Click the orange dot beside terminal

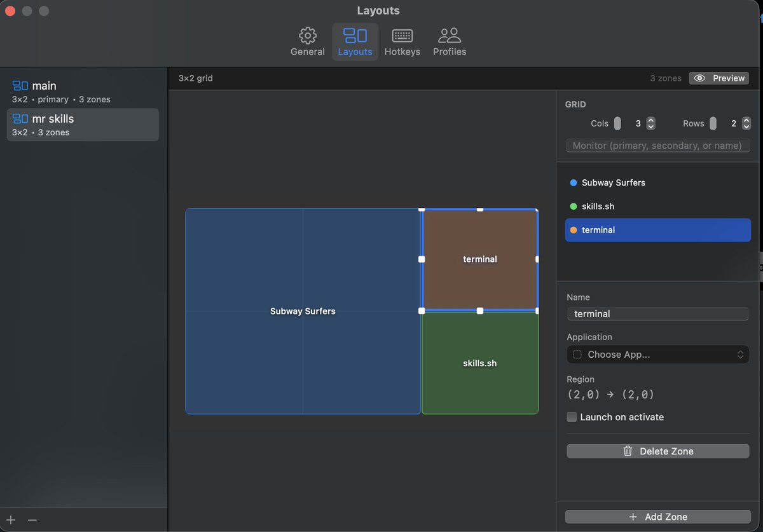pyautogui.click(x=574, y=230)
